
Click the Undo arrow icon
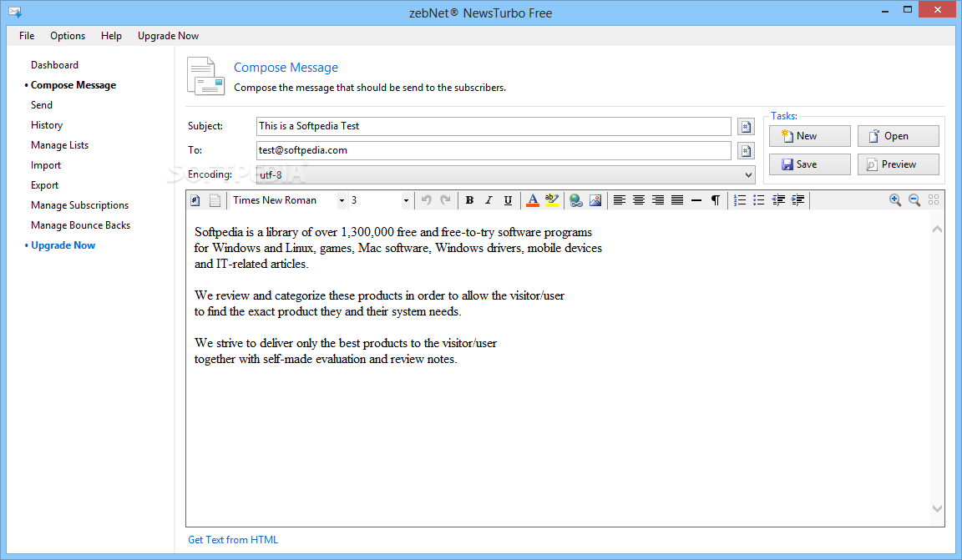pyautogui.click(x=427, y=200)
